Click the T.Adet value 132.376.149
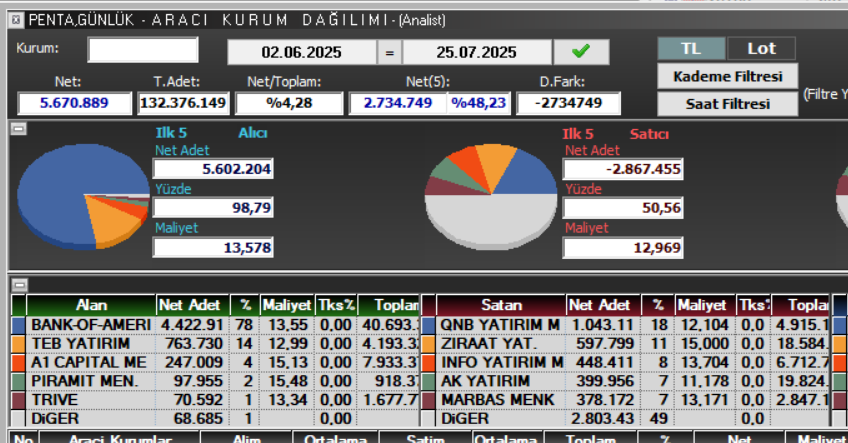Viewport: 848px width, 443px height. pos(183,103)
